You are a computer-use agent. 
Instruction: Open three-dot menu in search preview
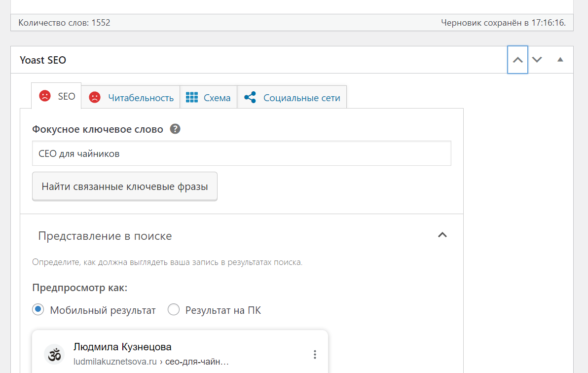point(315,355)
